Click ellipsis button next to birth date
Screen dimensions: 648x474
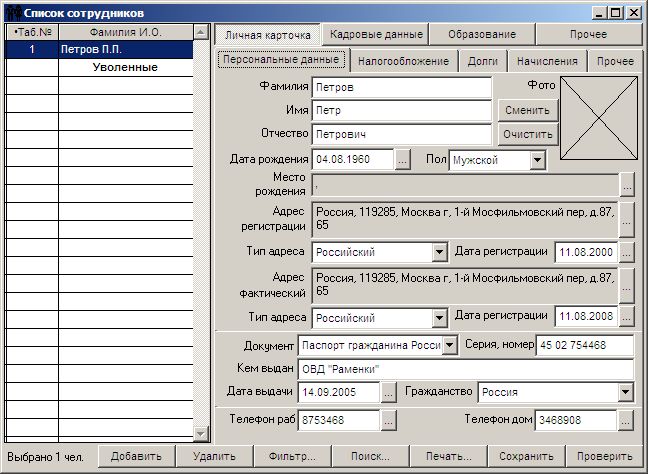(403, 159)
